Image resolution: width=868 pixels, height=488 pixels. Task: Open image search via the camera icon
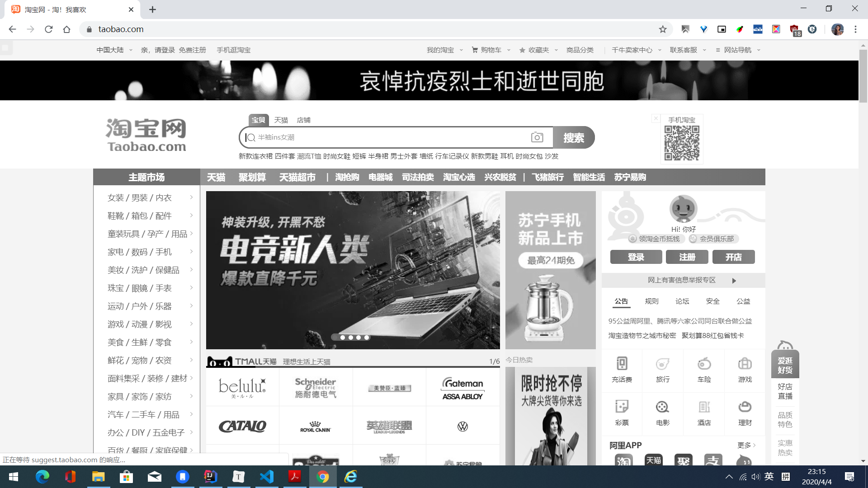pos(537,137)
